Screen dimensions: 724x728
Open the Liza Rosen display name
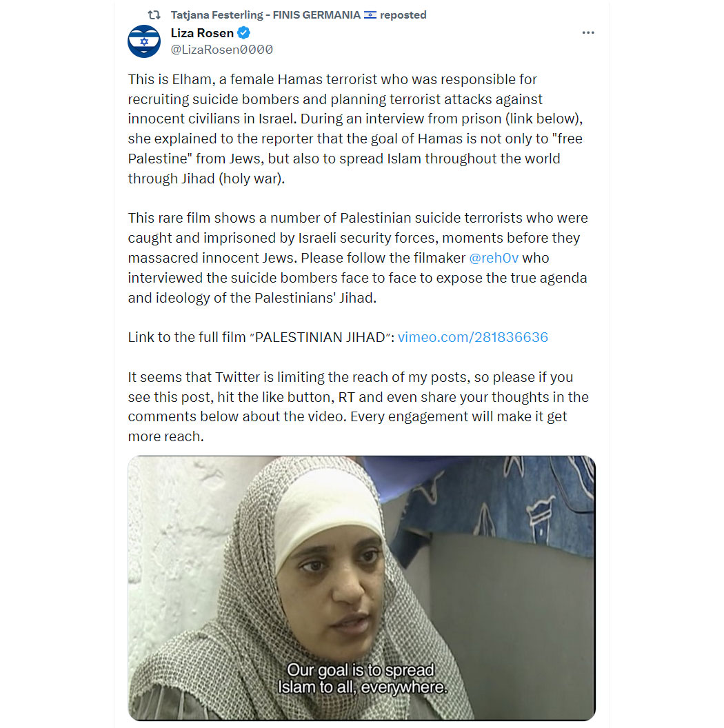pyautogui.click(x=202, y=33)
